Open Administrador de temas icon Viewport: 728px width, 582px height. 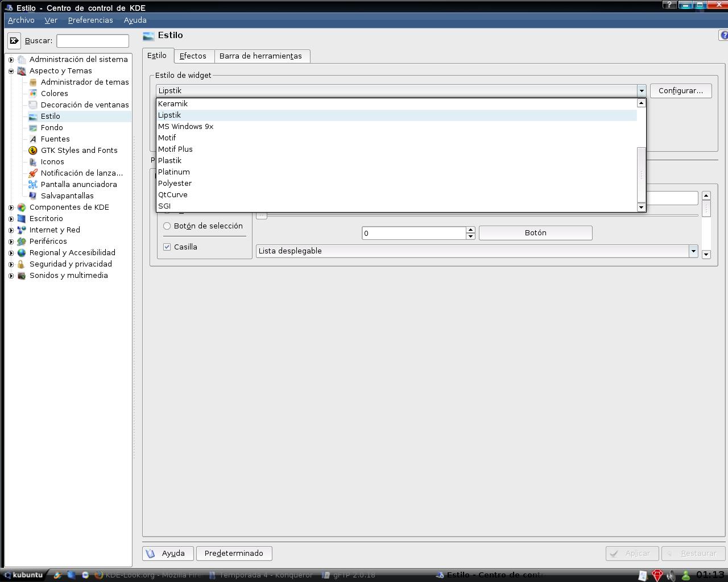[x=33, y=82]
